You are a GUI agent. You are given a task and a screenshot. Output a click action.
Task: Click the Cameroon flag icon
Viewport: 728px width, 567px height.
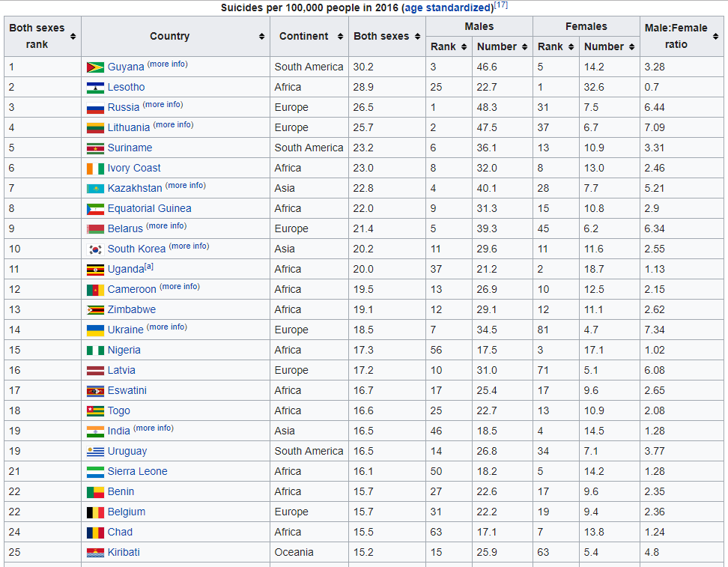coord(95,290)
